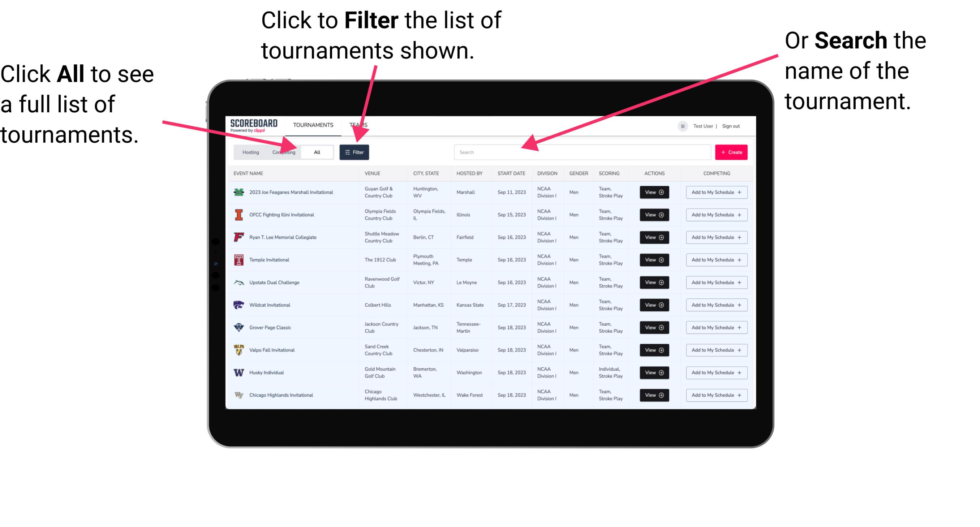Click the Wake Forest team logo icon
Screen dimensions: 980x527
(x=238, y=394)
